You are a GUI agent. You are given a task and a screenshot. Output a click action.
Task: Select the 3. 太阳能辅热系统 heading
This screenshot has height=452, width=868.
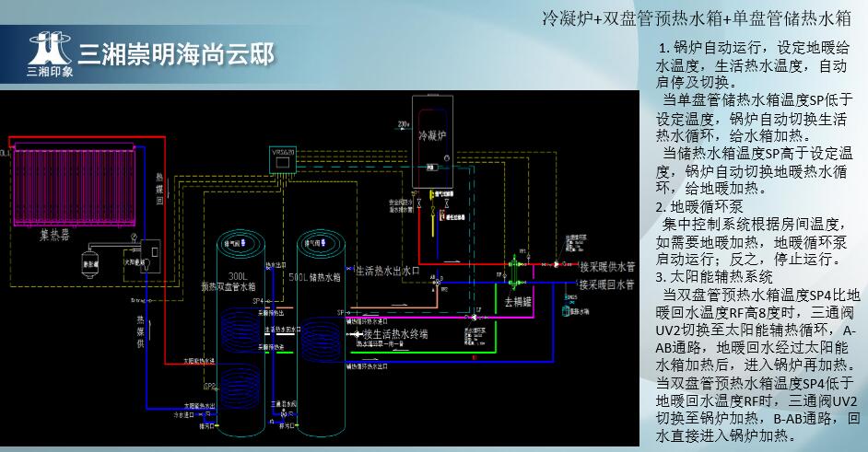click(x=714, y=276)
